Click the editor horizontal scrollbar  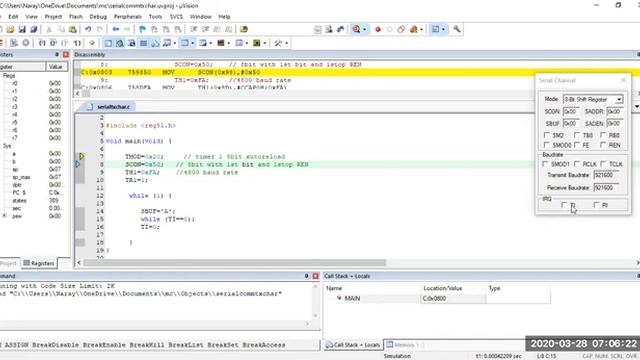pos(235,262)
